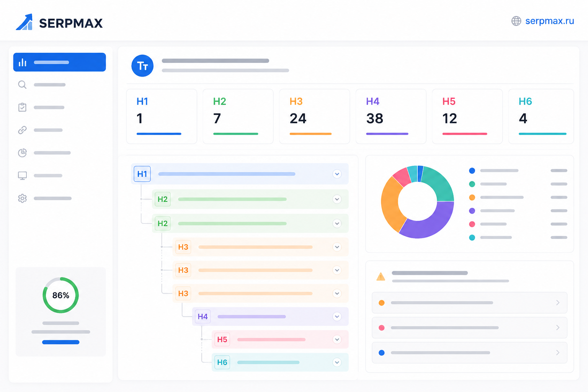Expand the first H3 row chevron
Viewport: 588px width, 392px height.
337,247
